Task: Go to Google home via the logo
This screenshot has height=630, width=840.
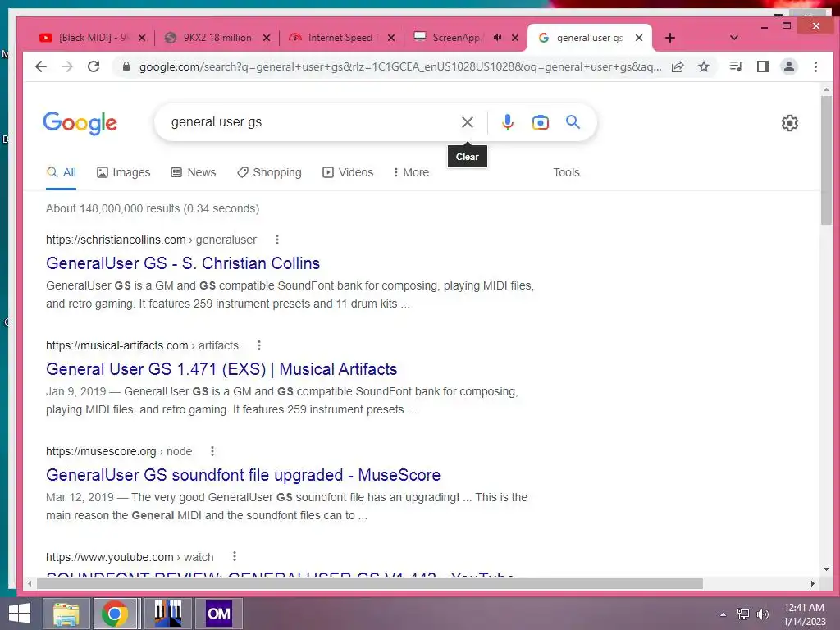Action: 80,123
